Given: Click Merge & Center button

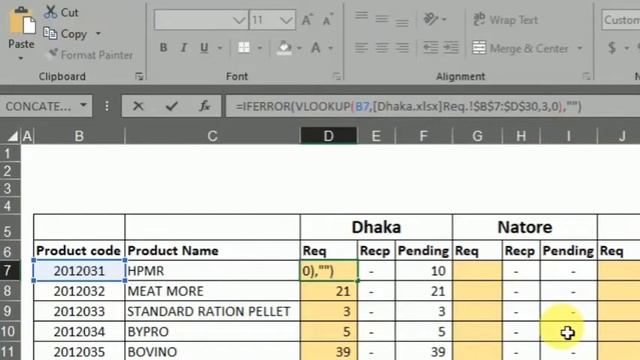Looking at the screenshot, I should click(521, 48).
